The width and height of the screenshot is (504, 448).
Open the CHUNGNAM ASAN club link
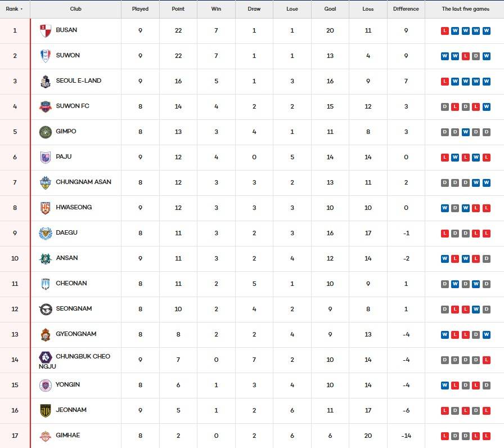pyautogui.click(x=83, y=182)
